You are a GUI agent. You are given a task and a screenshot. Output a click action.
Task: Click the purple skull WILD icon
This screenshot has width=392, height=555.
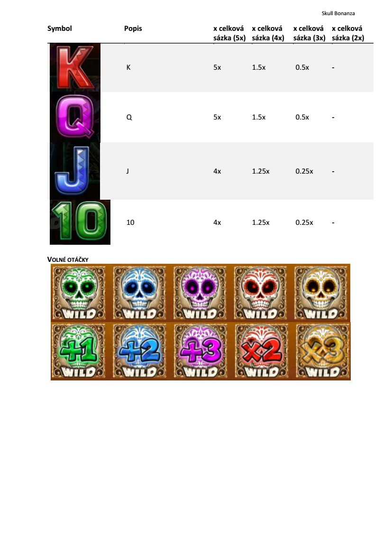pos(200,293)
